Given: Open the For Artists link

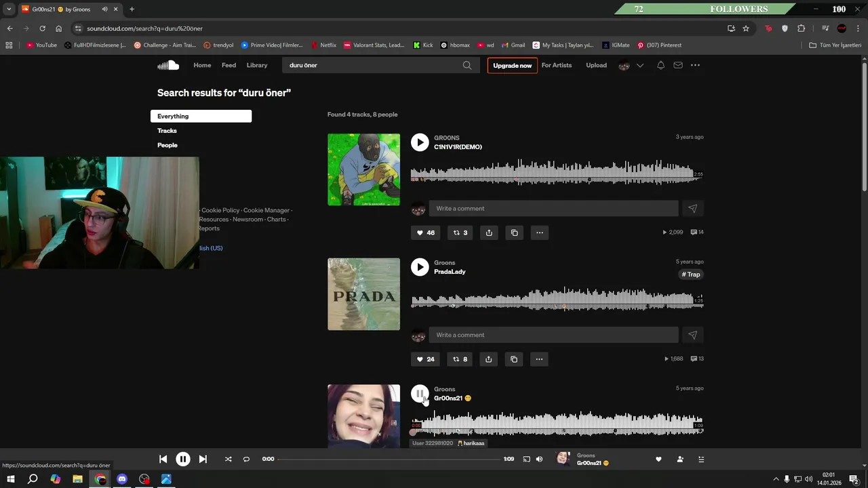Looking at the screenshot, I should coord(557,65).
